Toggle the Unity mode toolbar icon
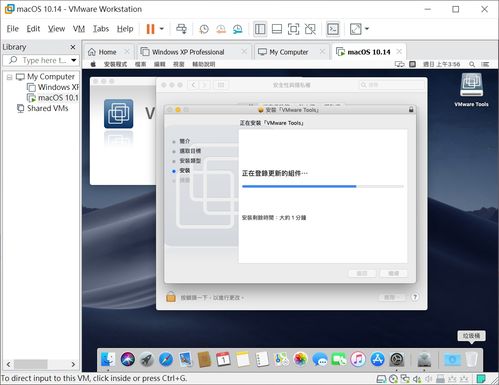The height and width of the screenshot is (385, 499). point(310,29)
